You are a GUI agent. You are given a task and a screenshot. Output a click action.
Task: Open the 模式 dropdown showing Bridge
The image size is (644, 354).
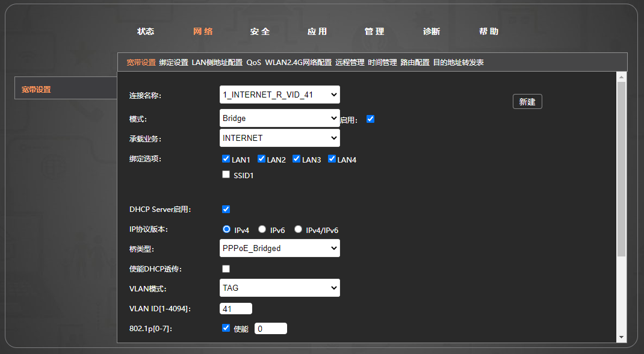[279, 118]
